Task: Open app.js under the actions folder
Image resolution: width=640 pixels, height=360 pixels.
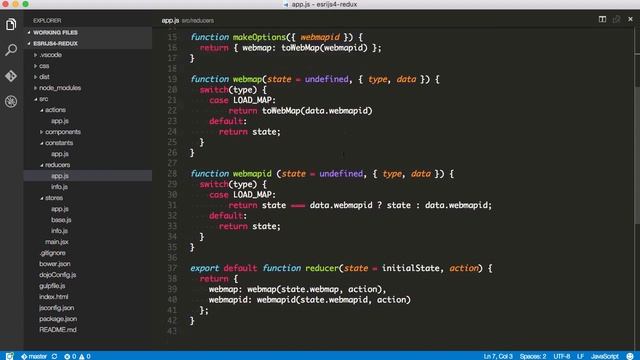Action: (60, 121)
